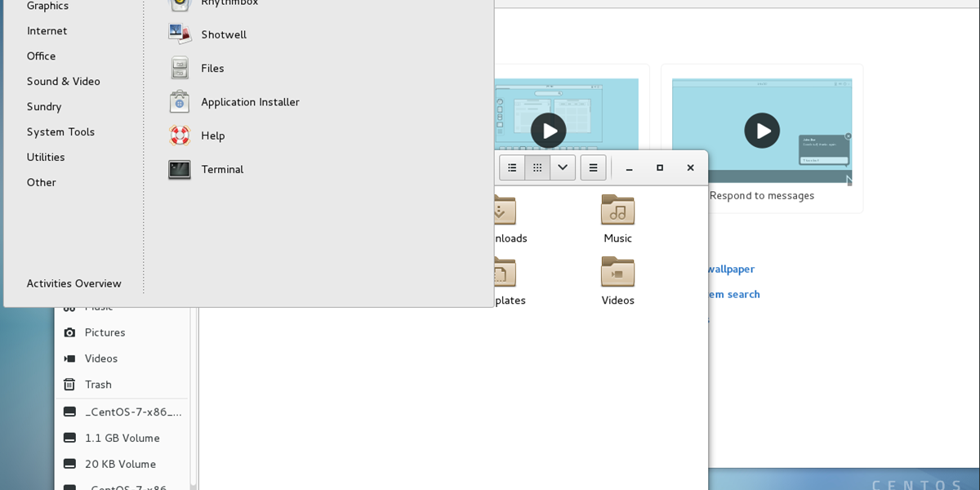Show the Utilities category
The height and width of the screenshot is (490, 980).
46,158
